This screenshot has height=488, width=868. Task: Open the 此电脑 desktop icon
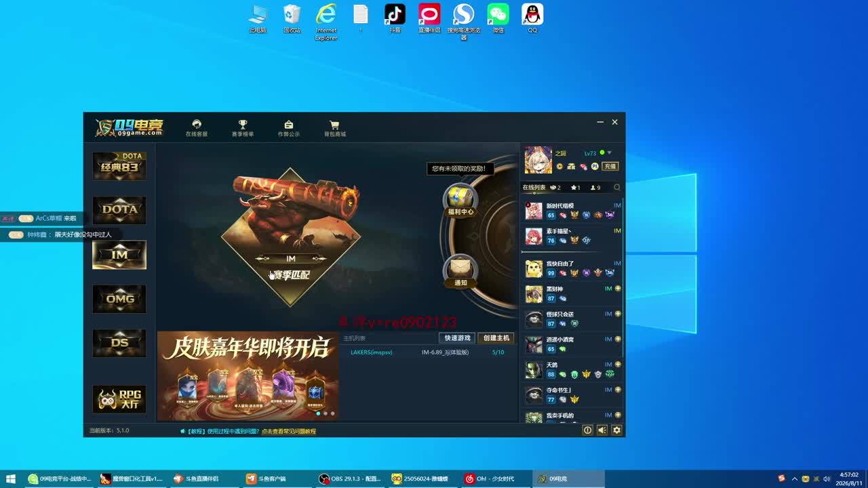[258, 19]
